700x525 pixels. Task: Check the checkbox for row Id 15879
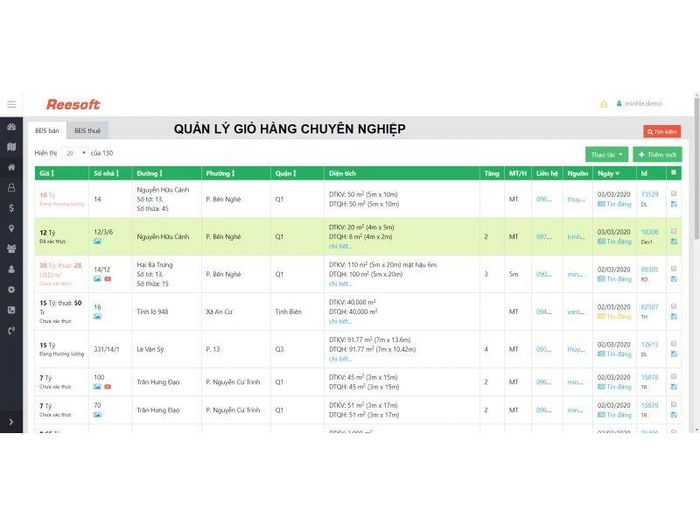coord(674,404)
